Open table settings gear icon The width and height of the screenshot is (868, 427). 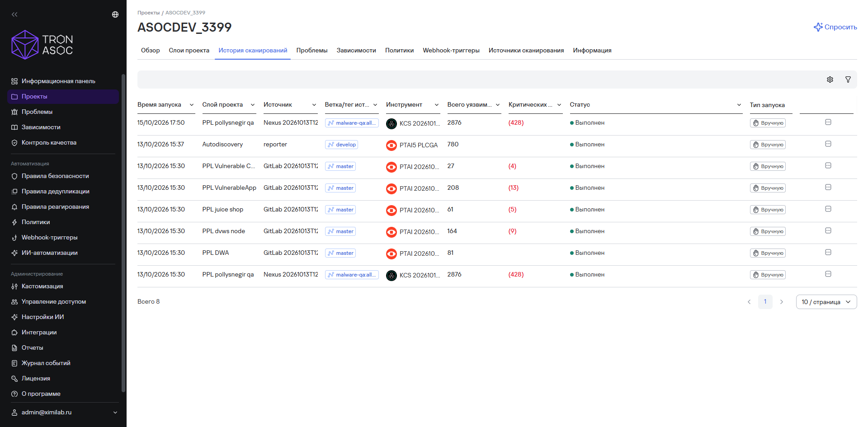[x=830, y=80]
